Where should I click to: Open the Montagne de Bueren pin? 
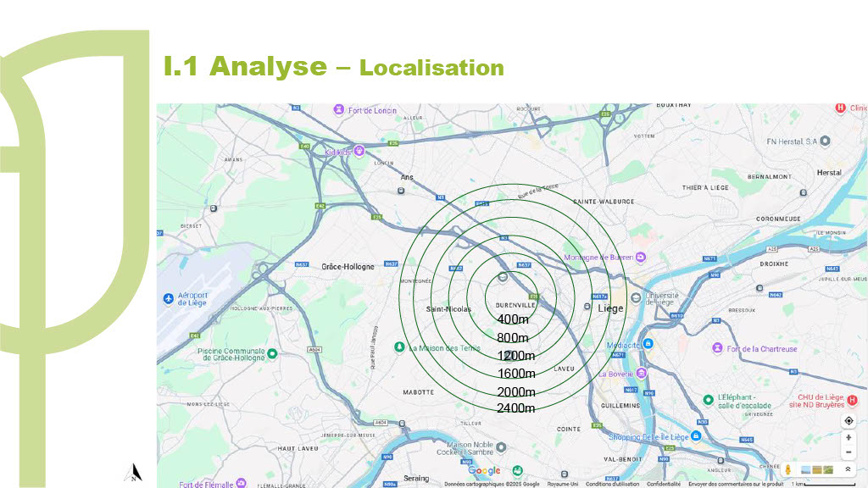(641, 257)
